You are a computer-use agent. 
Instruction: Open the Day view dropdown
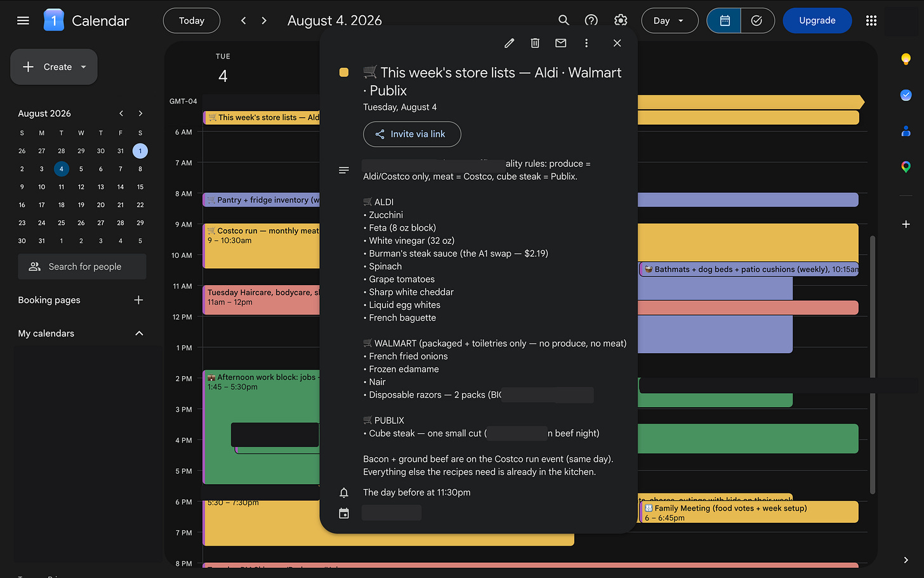click(x=670, y=20)
